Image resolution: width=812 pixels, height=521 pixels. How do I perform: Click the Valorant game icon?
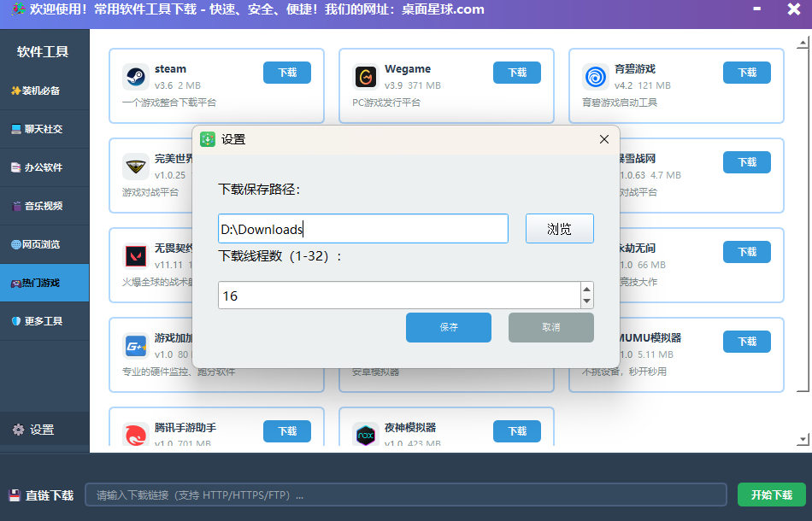(x=135, y=256)
